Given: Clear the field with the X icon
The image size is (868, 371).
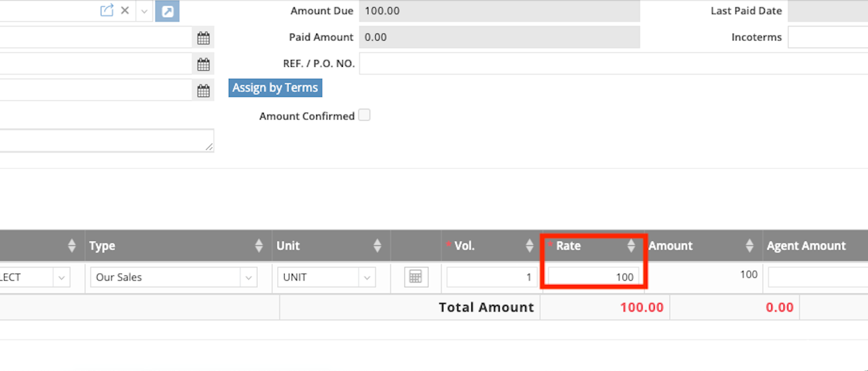Looking at the screenshot, I should click(x=125, y=10).
